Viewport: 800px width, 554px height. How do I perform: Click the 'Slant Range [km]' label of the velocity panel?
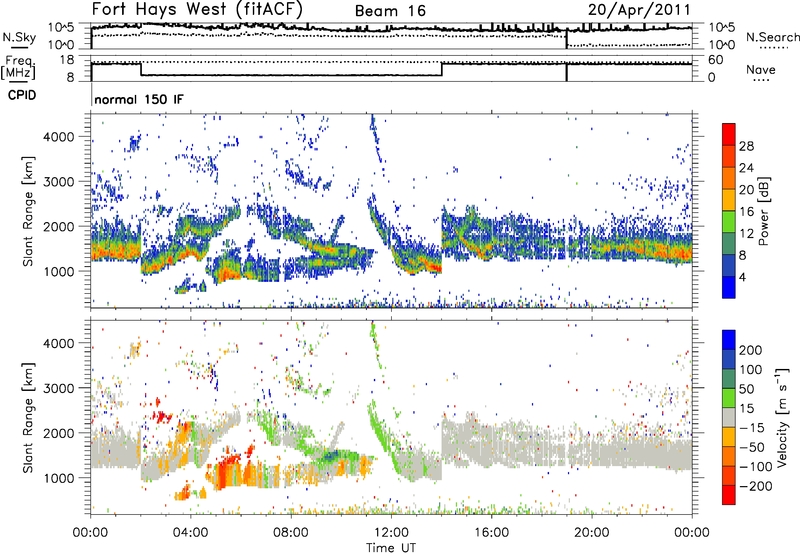point(28,417)
